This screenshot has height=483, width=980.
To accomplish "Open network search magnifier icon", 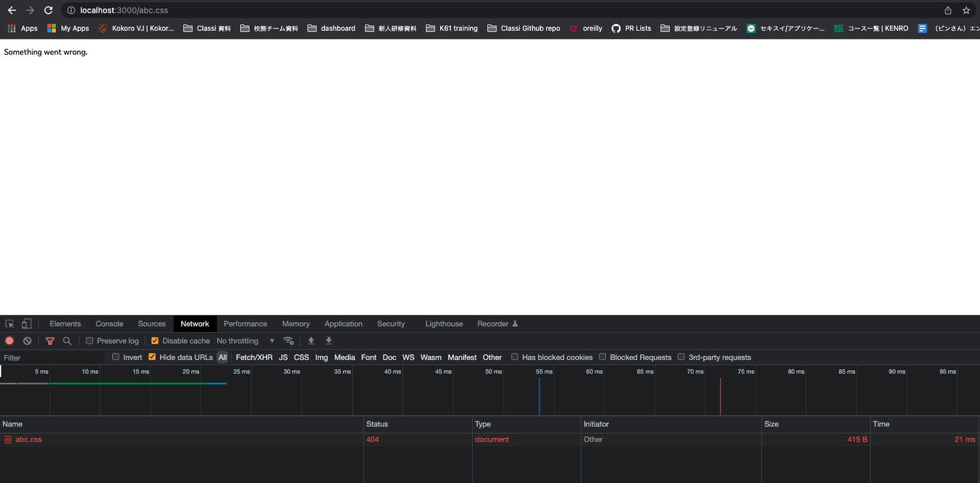I will click(x=67, y=341).
